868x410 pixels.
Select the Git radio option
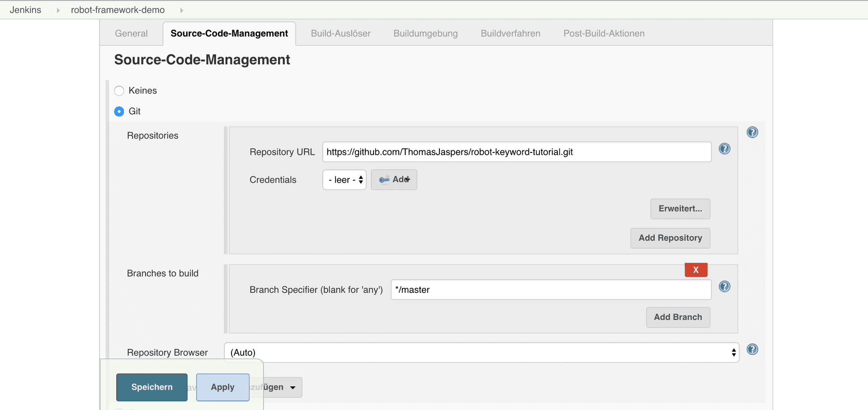click(x=119, y=111)
